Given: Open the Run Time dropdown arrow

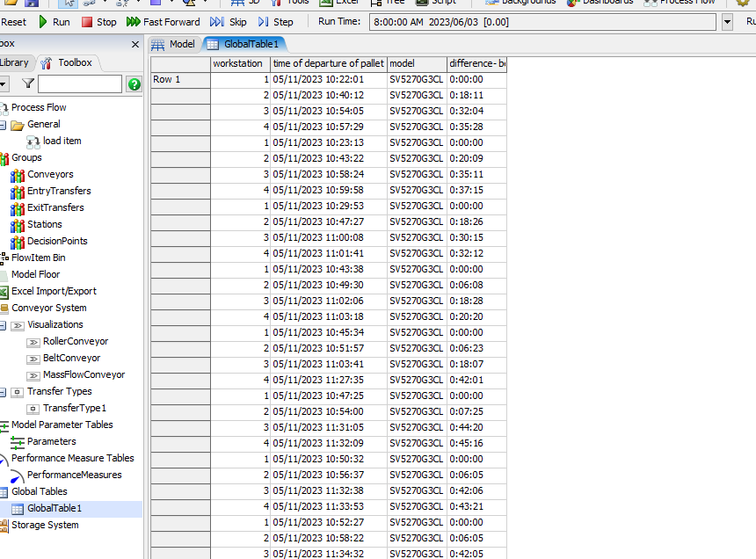Looking at the screenshot, I should tap(727, 22).
